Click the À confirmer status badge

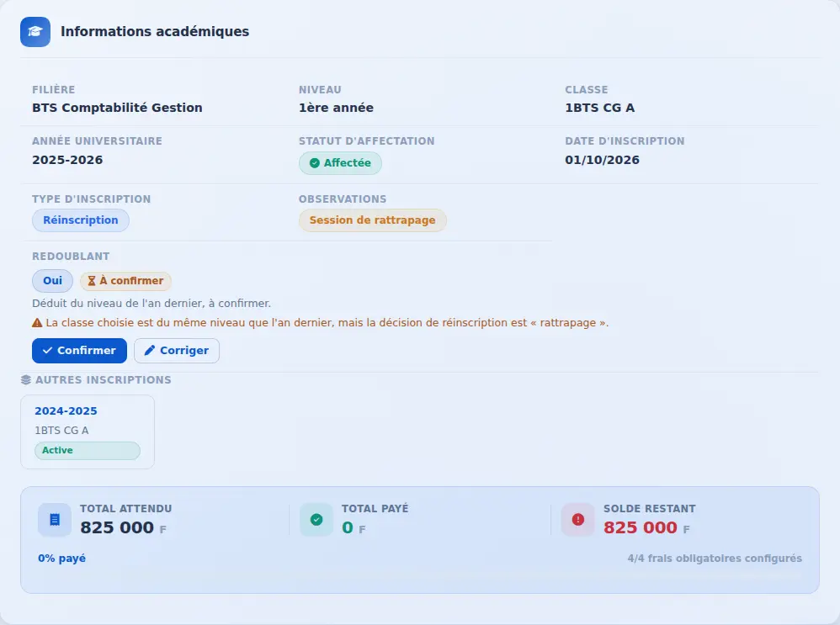pyautogui.click(x=126, y=281)
